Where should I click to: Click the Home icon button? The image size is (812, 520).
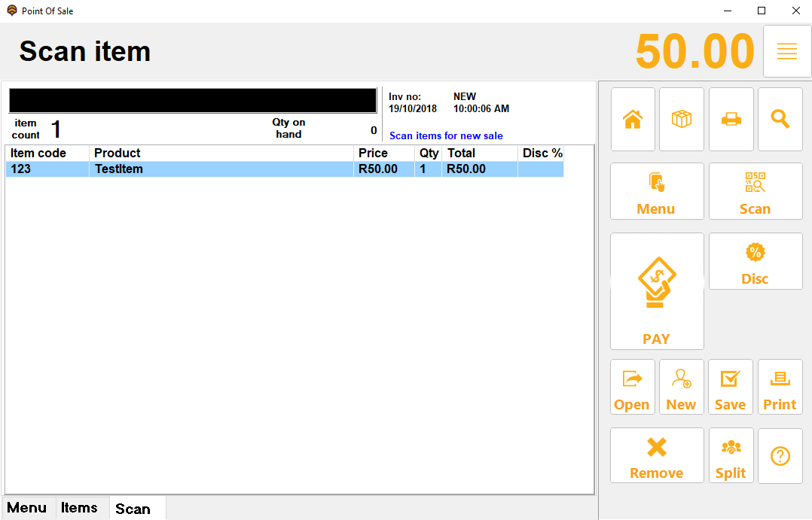point(633,120)
